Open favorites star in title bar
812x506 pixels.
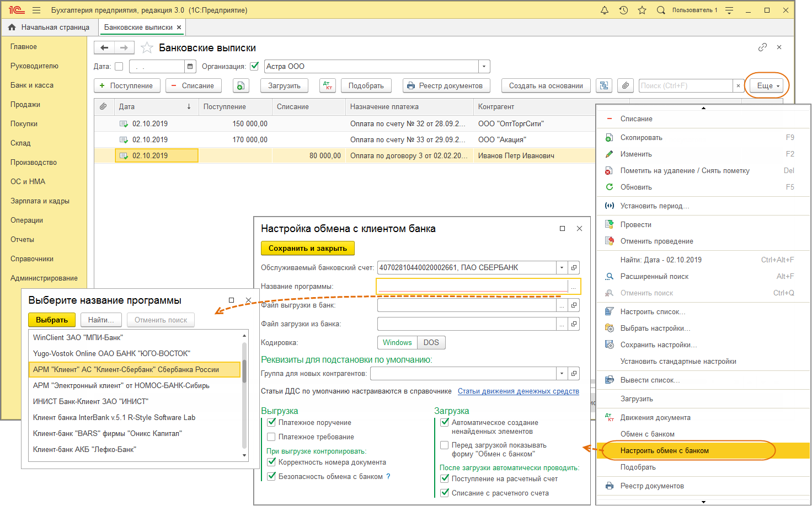click(x=642, y=10)
